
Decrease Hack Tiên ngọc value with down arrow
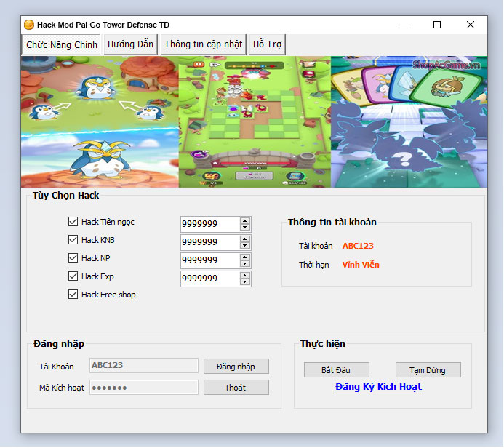pyautogui.click(x=245, y=227)
